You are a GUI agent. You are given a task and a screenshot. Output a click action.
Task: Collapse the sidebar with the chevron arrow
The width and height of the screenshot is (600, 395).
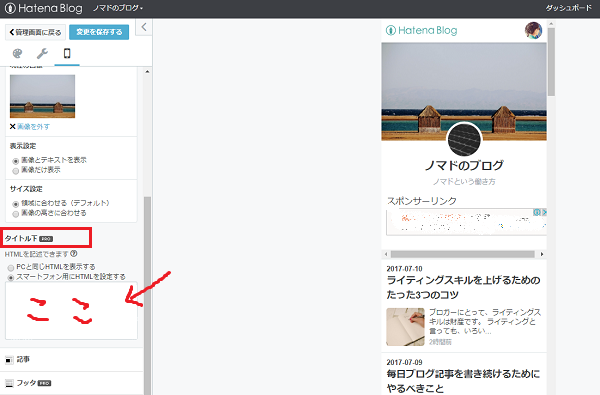click(x=144, y=27)
